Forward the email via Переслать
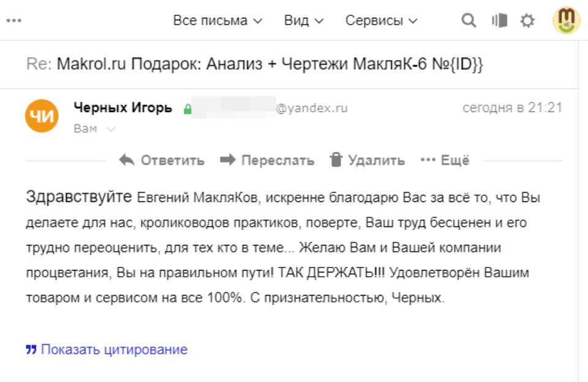Image resolution: width=588 pixels, height=382 pixels. tap(267, 160)
